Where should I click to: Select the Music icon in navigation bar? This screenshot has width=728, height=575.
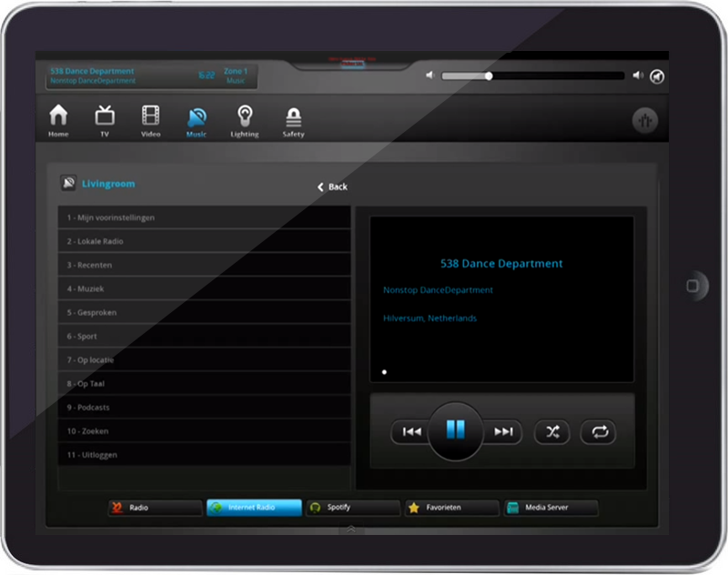197,117
